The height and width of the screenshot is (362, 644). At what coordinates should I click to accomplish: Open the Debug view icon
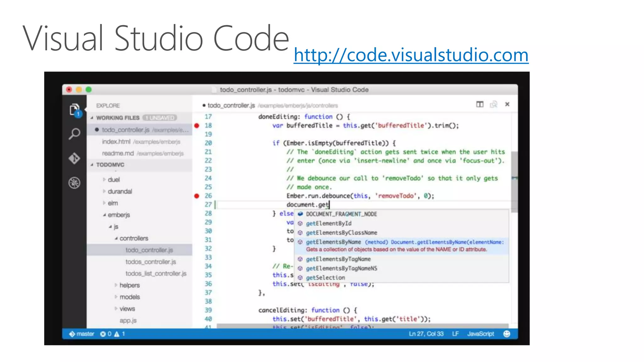pos(75,183)
